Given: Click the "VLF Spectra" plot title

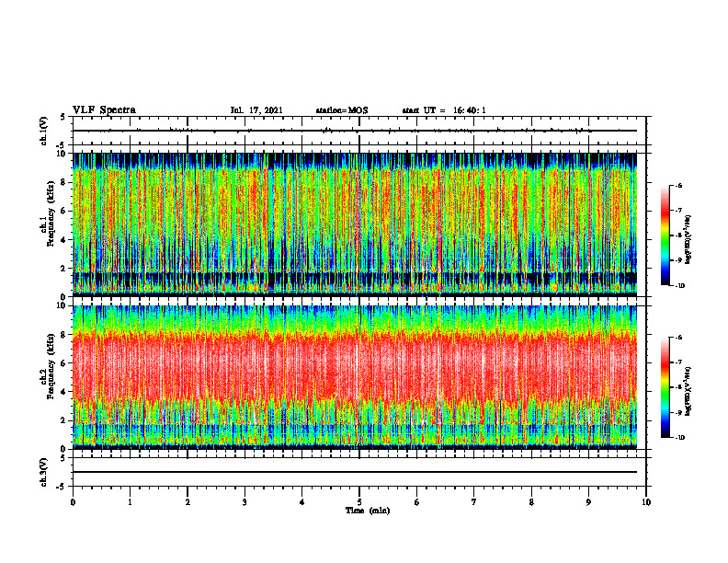Looking at the screenshot, I should tap(104, 110).
